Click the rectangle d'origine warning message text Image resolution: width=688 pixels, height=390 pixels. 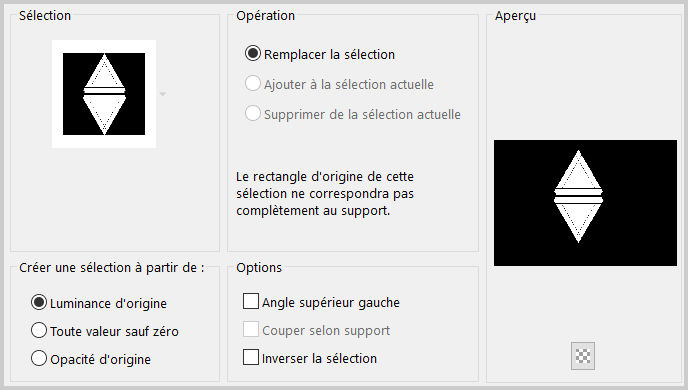point(325,193)
